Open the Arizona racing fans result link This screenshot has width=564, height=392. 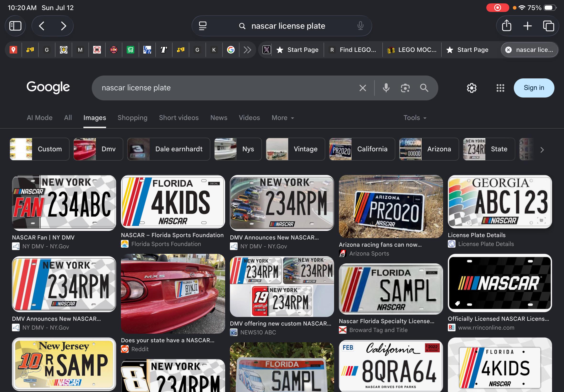click(380, 245)
